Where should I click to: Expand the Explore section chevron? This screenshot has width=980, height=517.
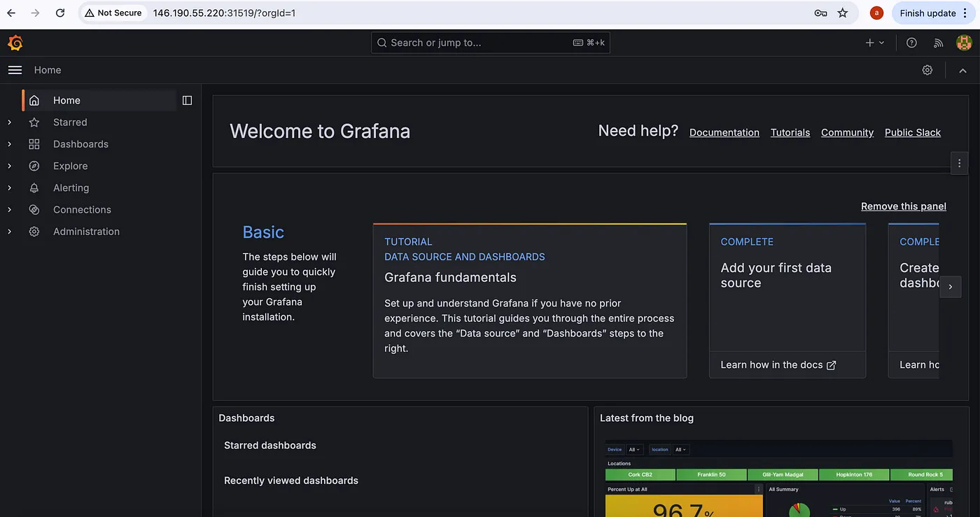point(9,166)
